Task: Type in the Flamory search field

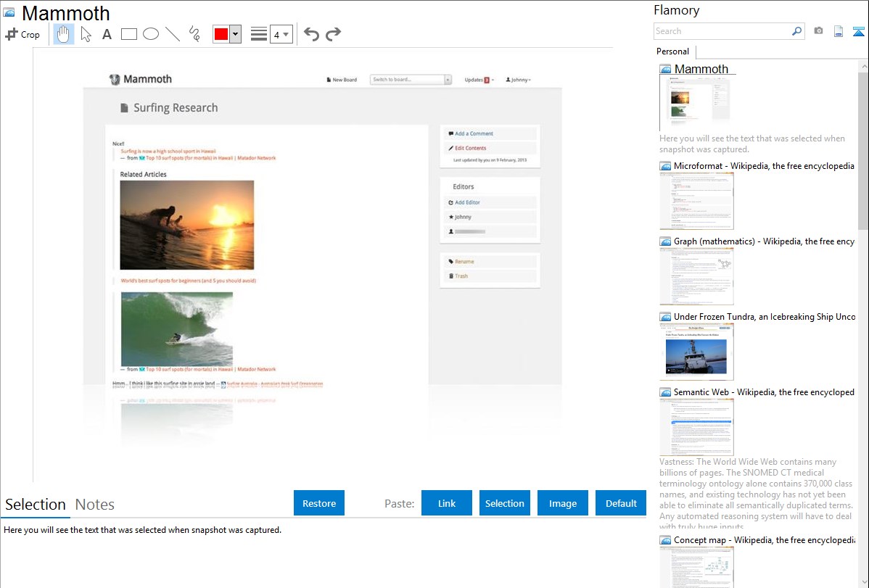Action: pyautogui.click(x=722, y=31)
